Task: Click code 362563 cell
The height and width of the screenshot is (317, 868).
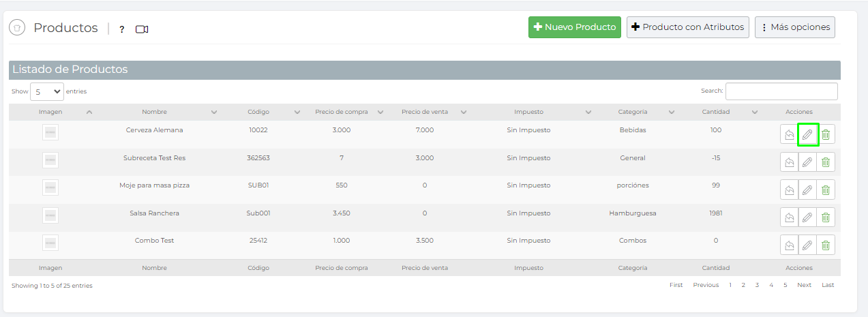Action: click(258, 157)
